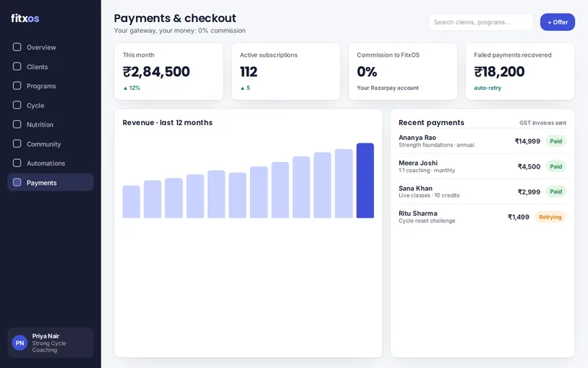Click the first, shortest revenue bar
Viewport: 588px width, 368px height.
point(132,202)
